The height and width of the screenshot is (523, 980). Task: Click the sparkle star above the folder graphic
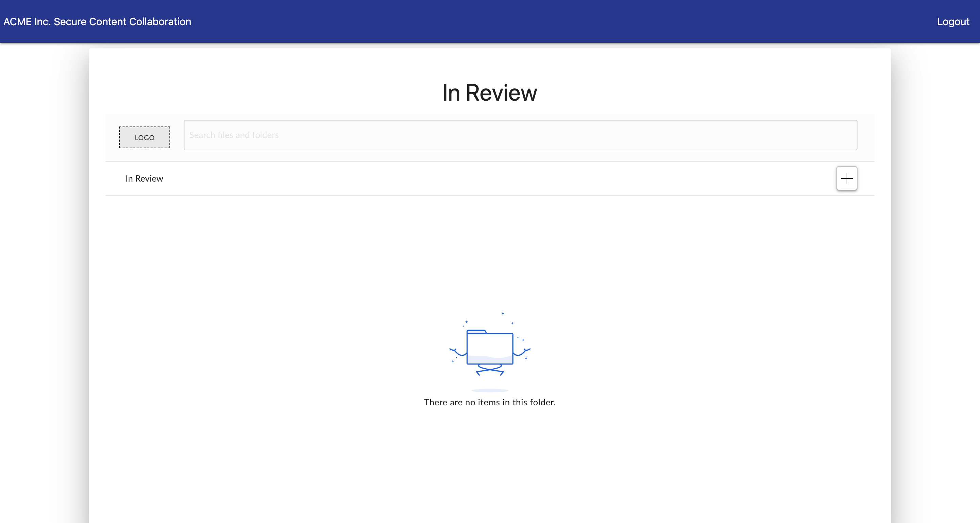[503, 314]
